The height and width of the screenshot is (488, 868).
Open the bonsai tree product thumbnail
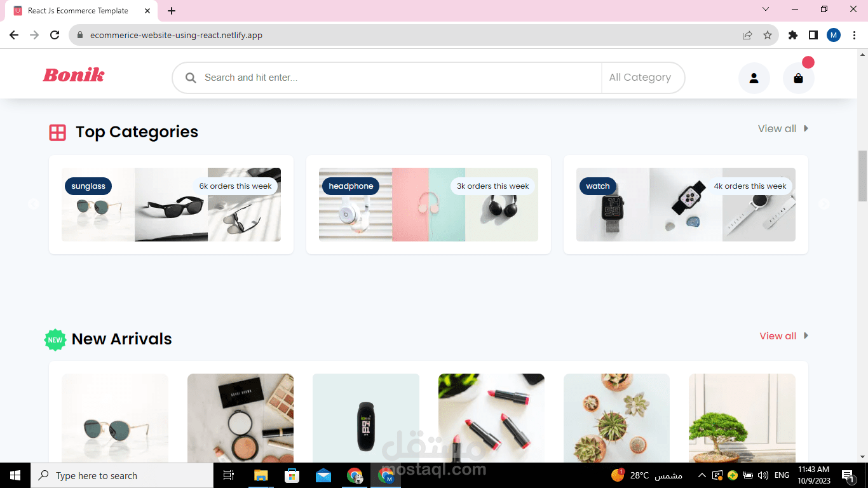click(742, 418)
